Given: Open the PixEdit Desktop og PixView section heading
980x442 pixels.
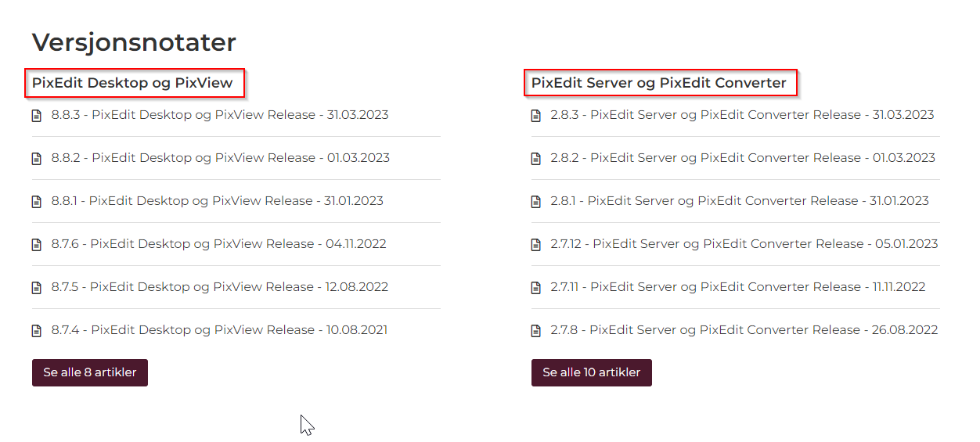Looking at the screenshot, I should pos(132,83).
